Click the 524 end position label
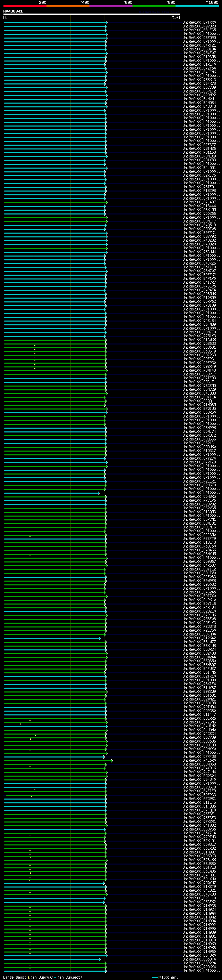Image resolution: width=222 pixels, height=980 pixels. (x=175, y=17)
